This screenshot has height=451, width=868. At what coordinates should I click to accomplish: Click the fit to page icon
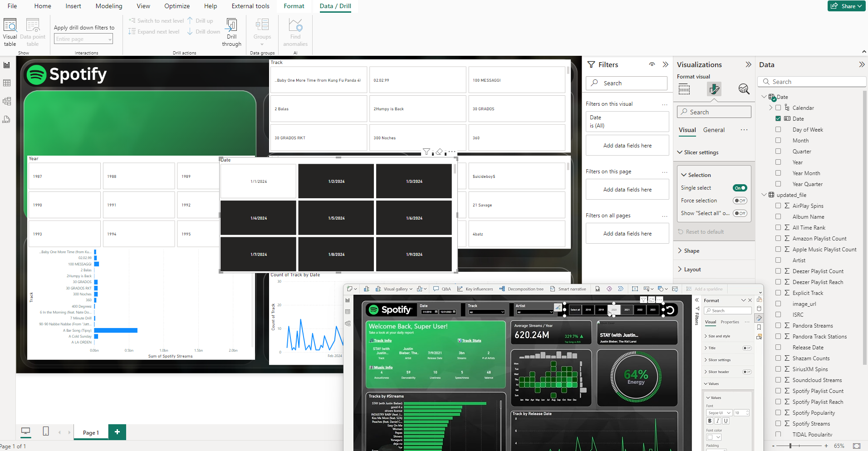pos(856,446)
